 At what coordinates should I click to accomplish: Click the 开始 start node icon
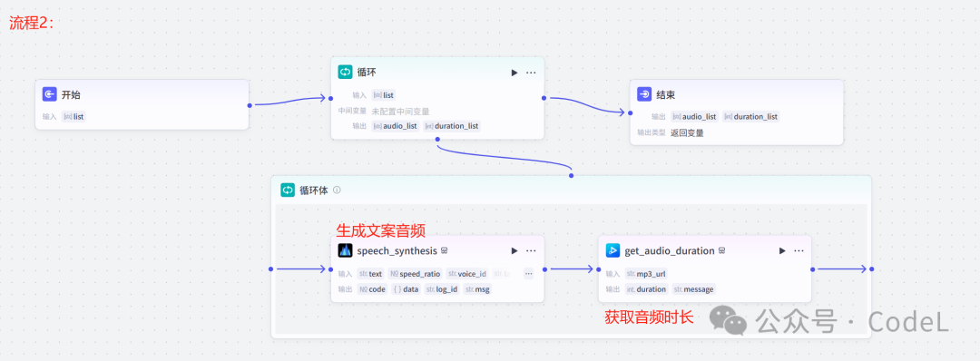tap(50, 94)
